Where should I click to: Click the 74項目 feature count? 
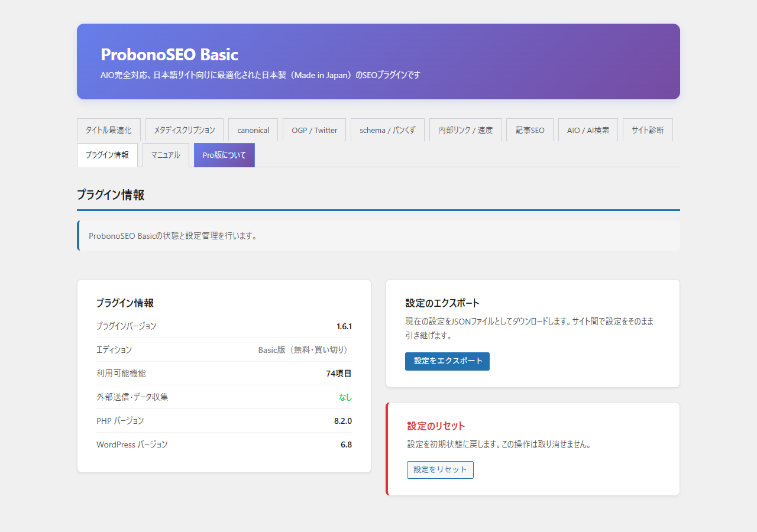pyautogui.click(x=339, y=374)
